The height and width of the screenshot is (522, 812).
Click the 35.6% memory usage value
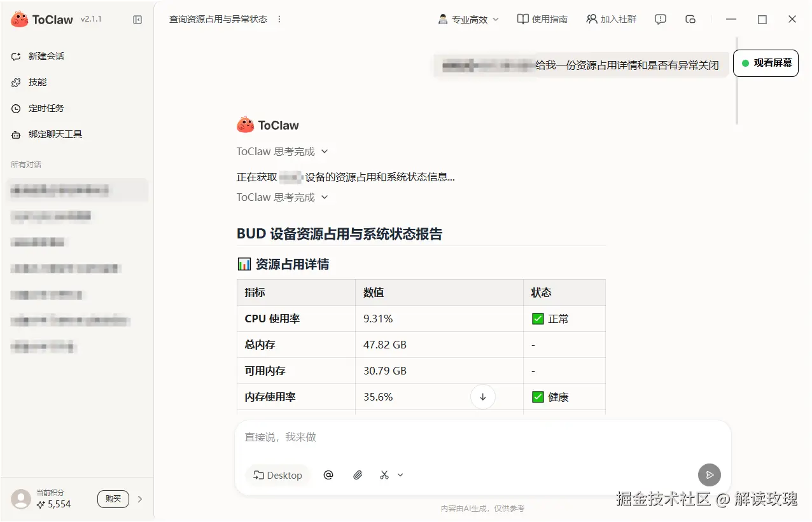(x=378, y=397)
